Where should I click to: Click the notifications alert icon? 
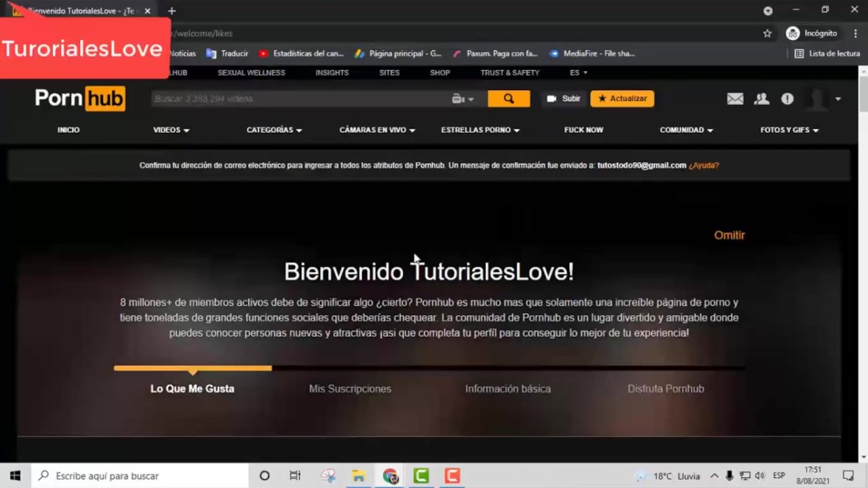click(x=787, y=99)
